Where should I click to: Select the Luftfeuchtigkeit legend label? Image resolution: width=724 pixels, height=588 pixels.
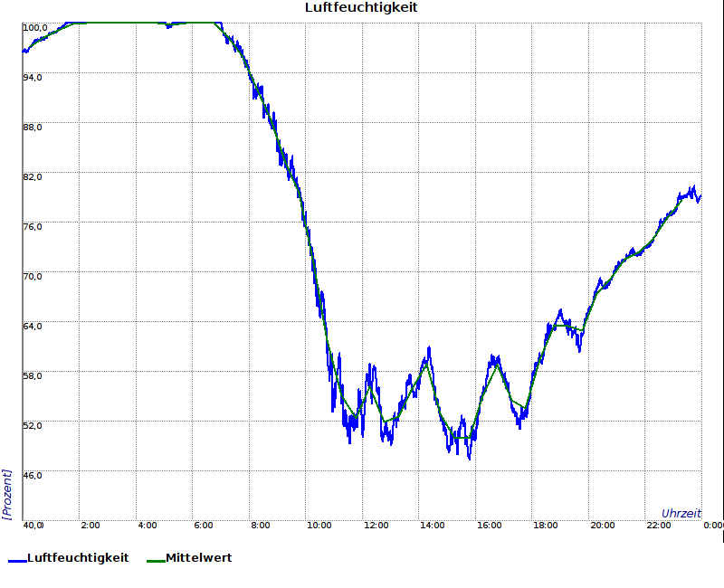point(78,557)
